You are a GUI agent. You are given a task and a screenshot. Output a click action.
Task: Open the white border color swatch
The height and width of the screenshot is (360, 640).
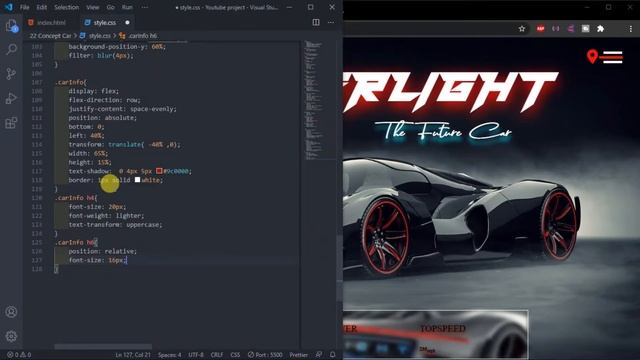click(138, 180)
